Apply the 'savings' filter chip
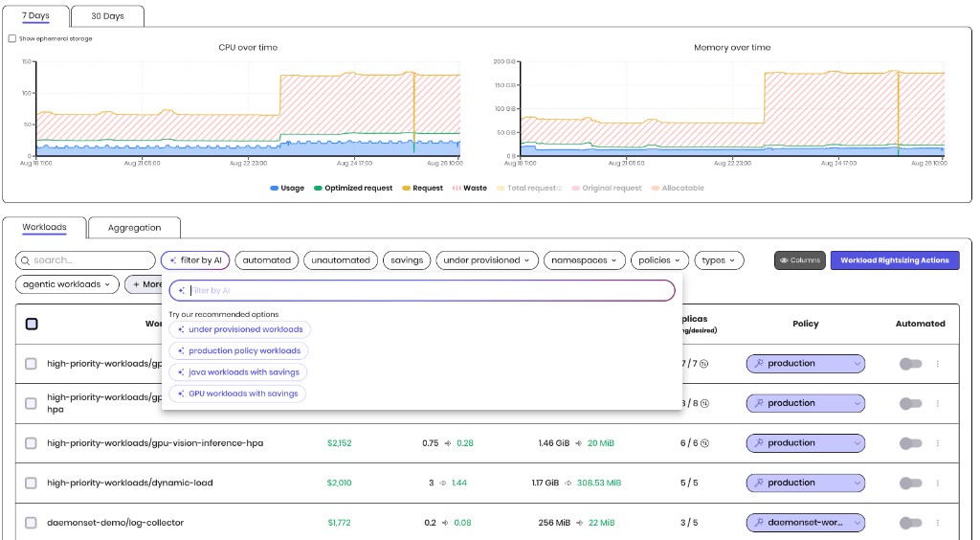Viewport: 980px width, 540px height. (407, 260)
